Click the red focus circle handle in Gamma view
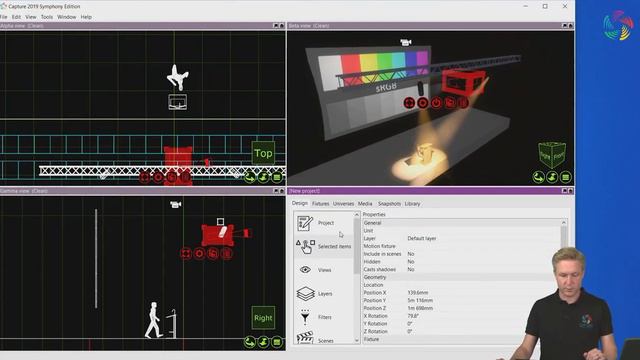 point(199,253)
